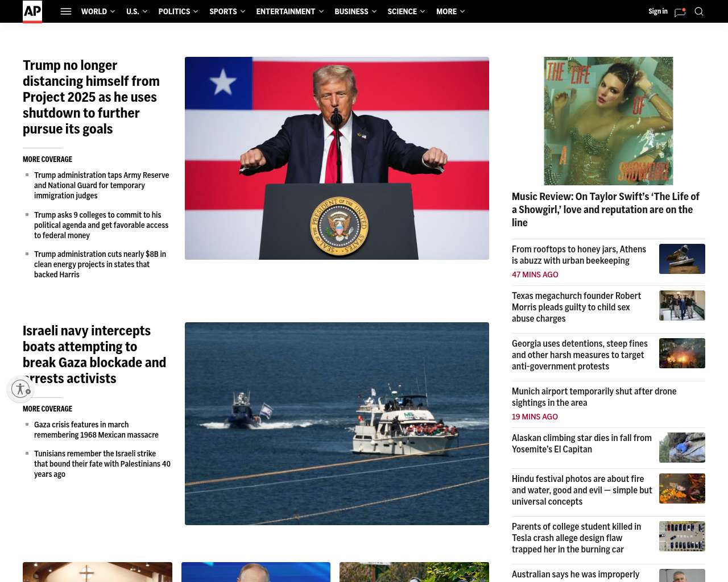The image size is (728, 582).
Task: Click the Sign in link
Action: coord(658,11)
